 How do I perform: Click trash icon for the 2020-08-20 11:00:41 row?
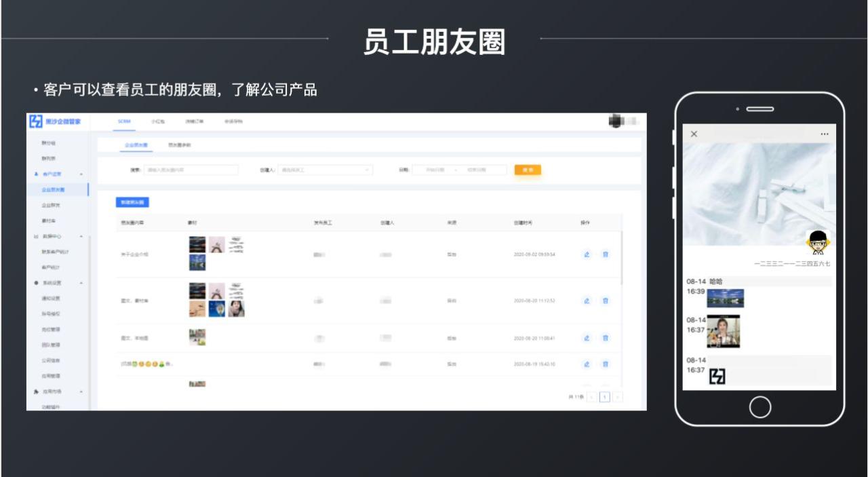click(606, 338)
